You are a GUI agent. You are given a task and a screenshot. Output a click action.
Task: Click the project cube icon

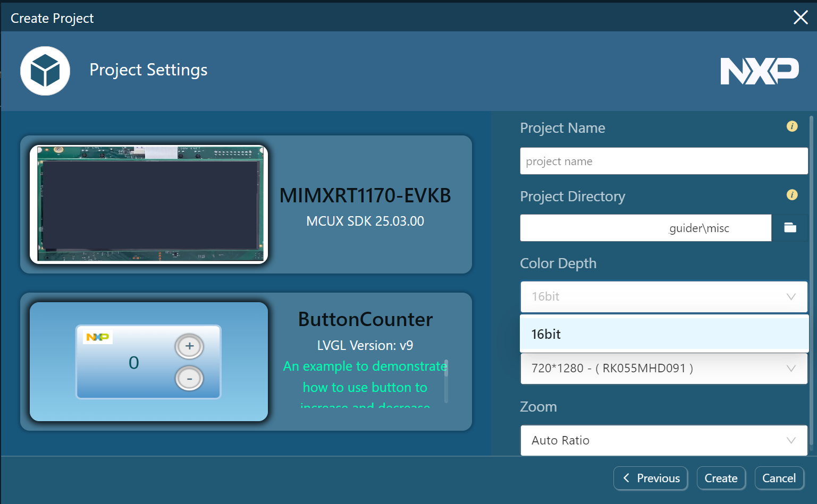tap(45, 71)
